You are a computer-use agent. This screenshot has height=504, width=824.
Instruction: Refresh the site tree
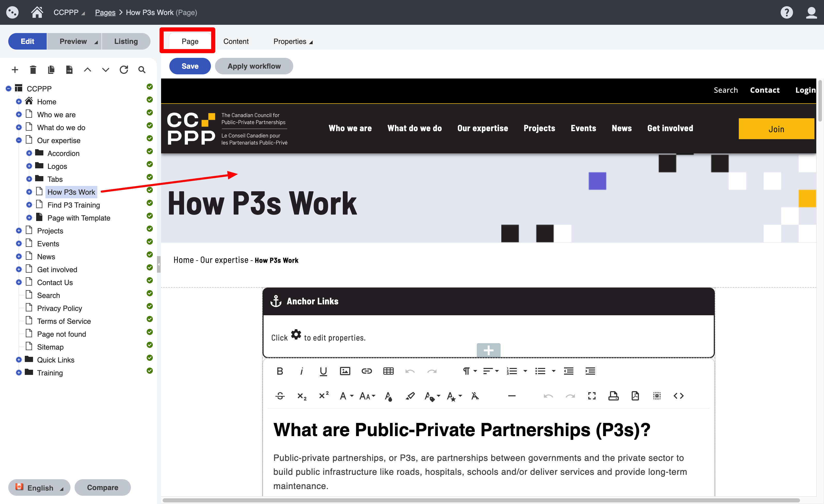click(124, 69)
